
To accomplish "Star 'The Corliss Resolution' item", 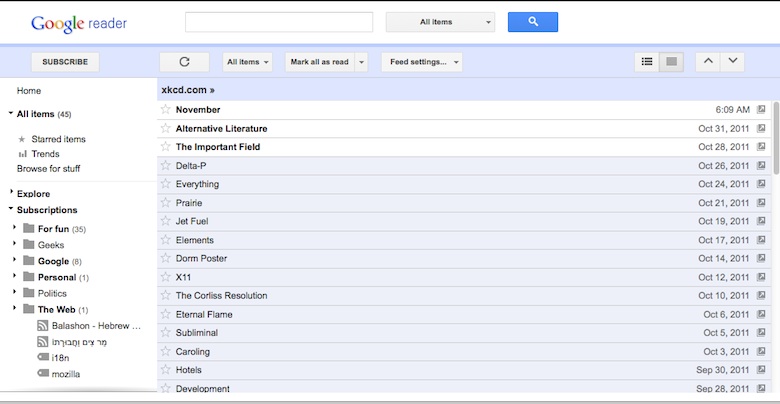I will pyautogui.click(x=166, y=296).
